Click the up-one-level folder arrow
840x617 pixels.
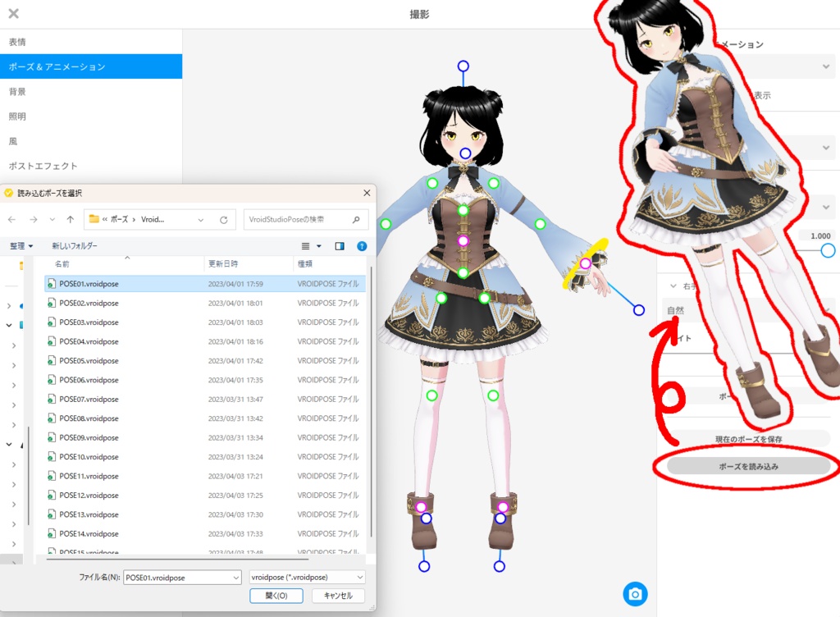71,219
